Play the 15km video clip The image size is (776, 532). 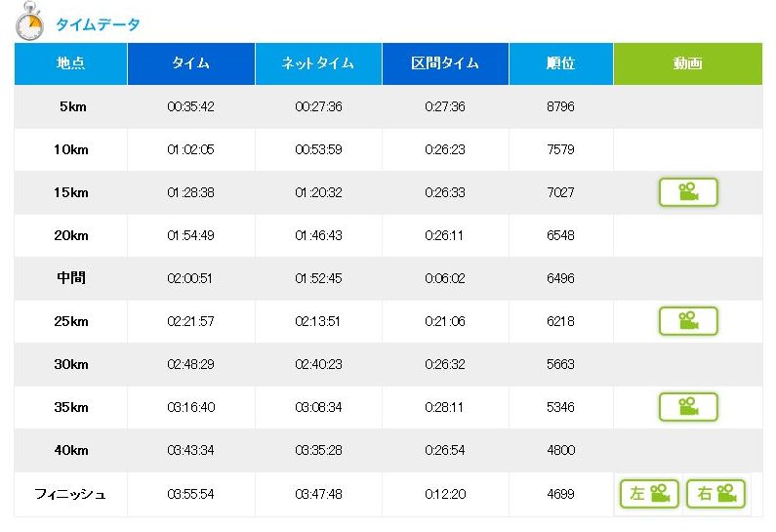(x=688, y=192)
